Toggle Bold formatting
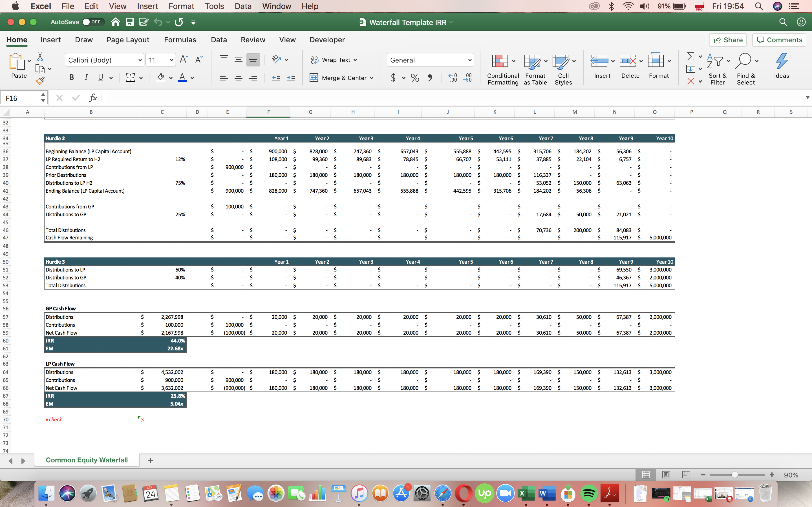This screenshot has height=507, width=812. pos(71,78)
